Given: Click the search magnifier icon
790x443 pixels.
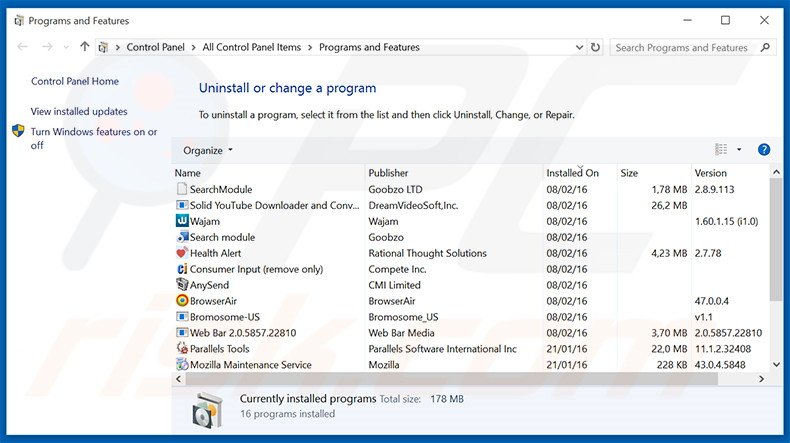Looking at the screenshot, I should click(x=765, y=47).
